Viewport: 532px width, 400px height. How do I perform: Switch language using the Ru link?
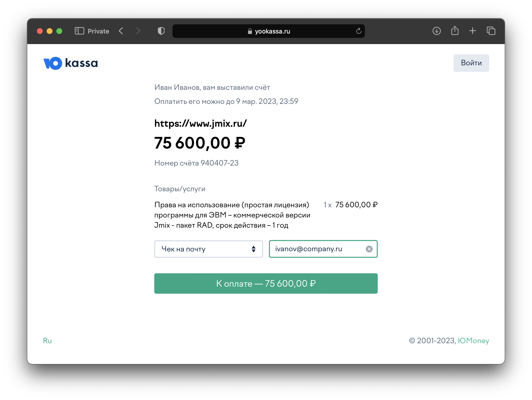(x=47, y=341)
